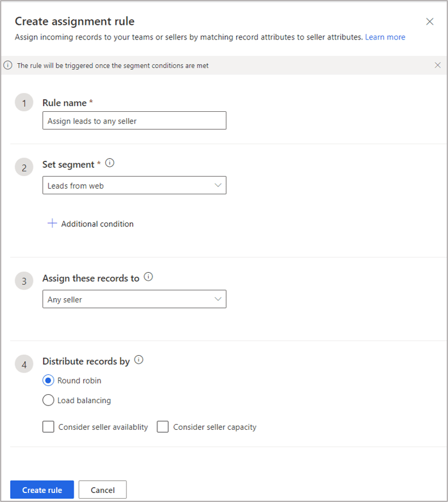Select the Round robin option
The height and width of the screenshot is (502, 448).
click(x=49, y=381)
